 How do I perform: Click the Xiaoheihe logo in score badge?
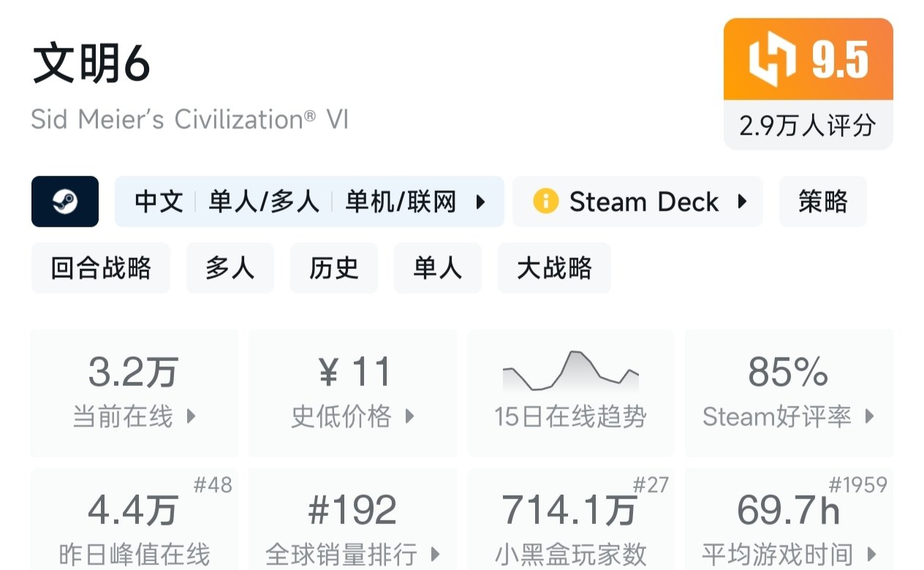coord(772,60)
